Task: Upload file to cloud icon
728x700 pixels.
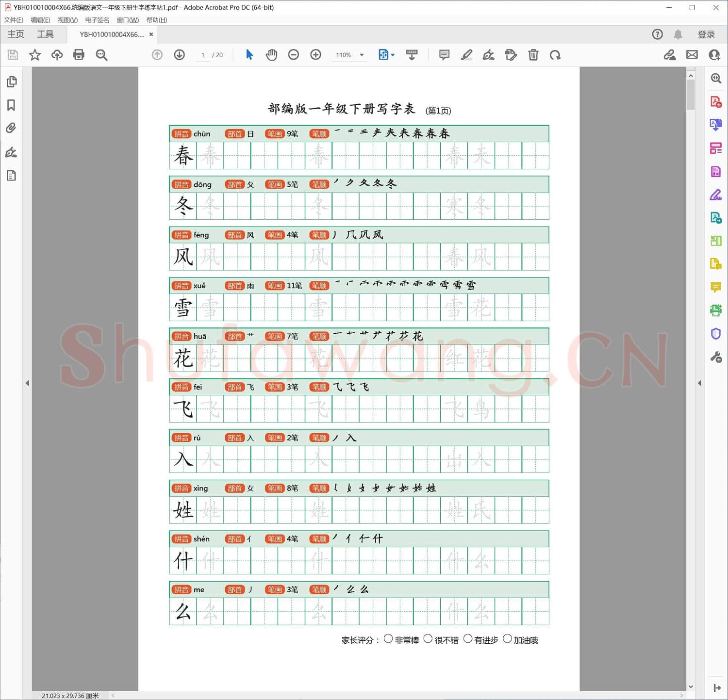Action: (x=57, y=55)
